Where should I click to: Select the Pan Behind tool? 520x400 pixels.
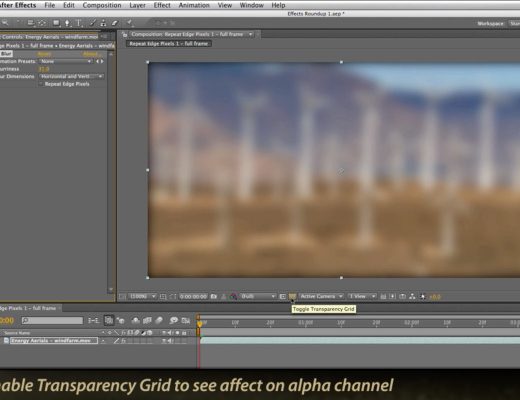(42, 23)
